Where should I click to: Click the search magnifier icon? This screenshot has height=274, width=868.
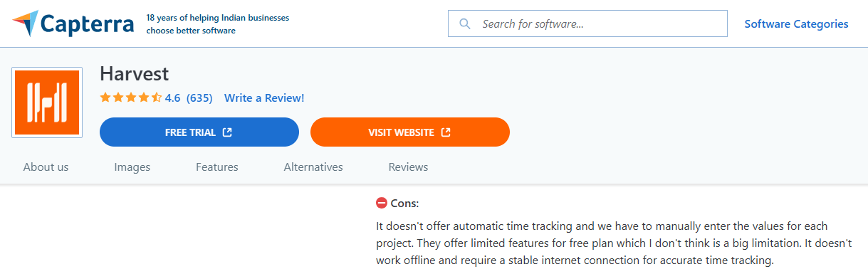[x=465, y=23]
